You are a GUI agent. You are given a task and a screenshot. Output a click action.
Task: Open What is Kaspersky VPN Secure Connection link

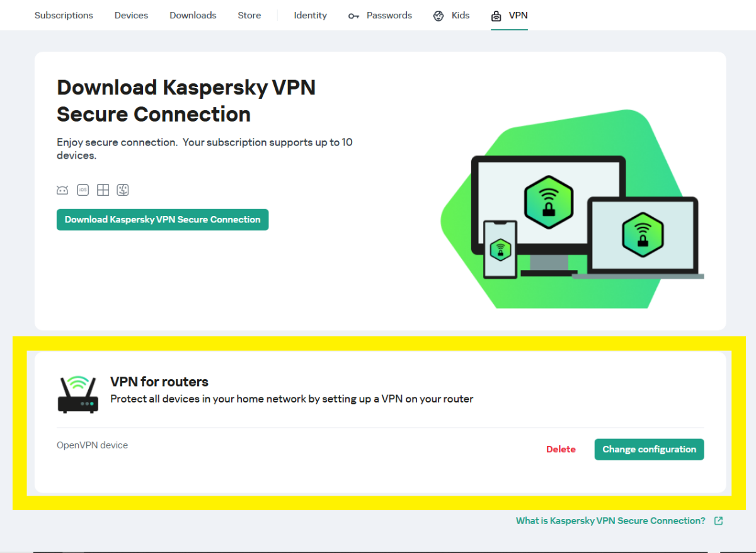click(610, 521)
